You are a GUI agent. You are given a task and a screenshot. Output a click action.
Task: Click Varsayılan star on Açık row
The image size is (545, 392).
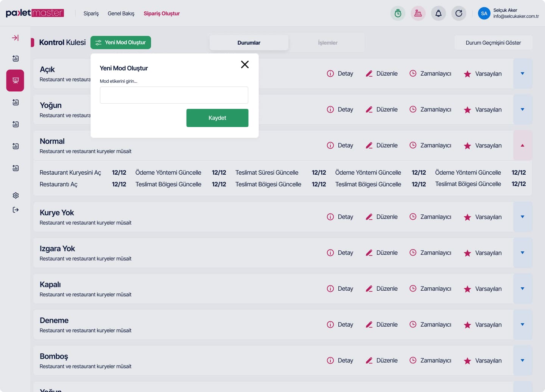coord(483,74)
